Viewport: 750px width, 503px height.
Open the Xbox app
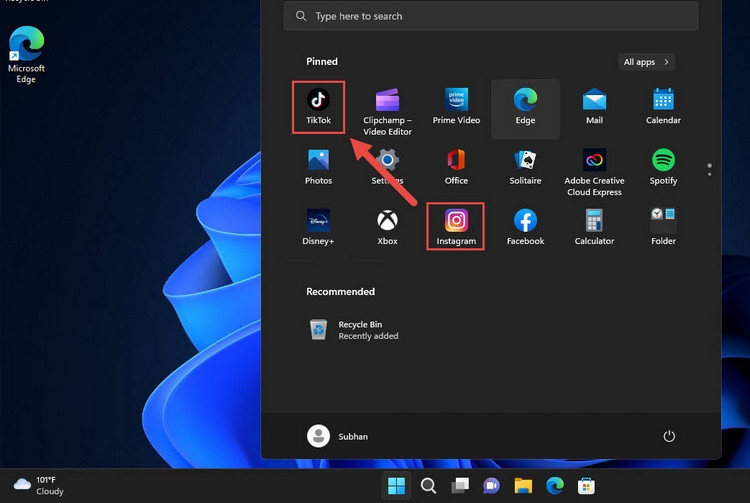coord(387,227)
